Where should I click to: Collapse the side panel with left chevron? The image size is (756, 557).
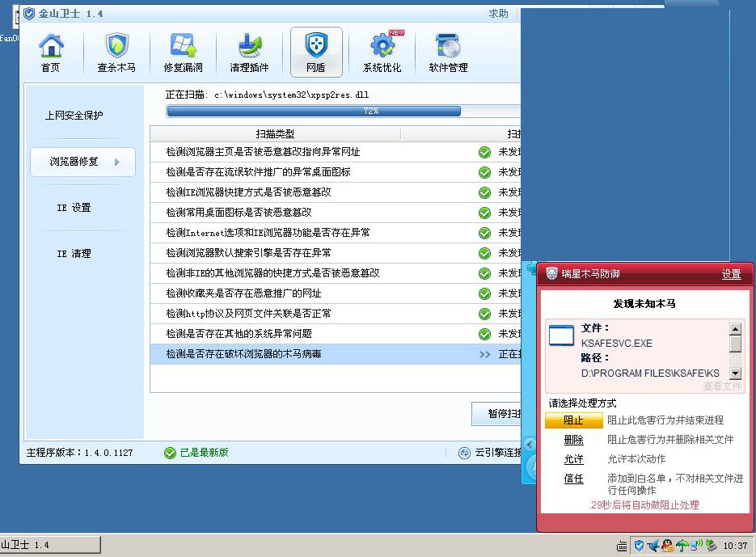click(x=530, y=444)
